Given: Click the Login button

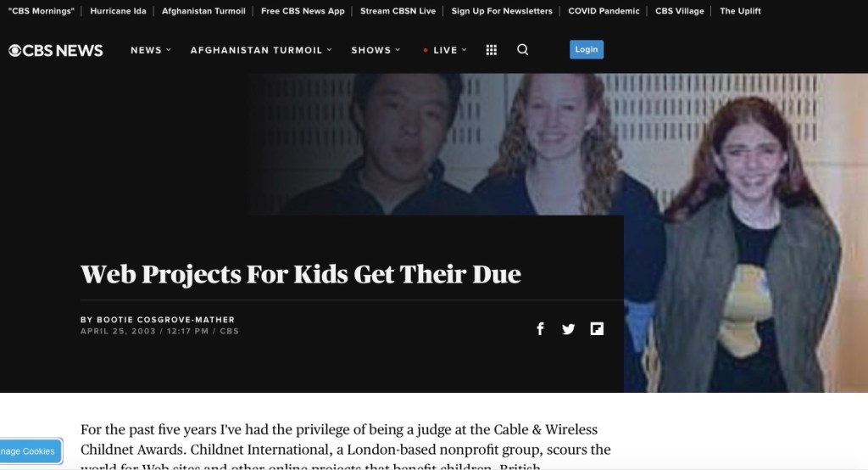Looking at the screenshot, I should click(587, 49).
